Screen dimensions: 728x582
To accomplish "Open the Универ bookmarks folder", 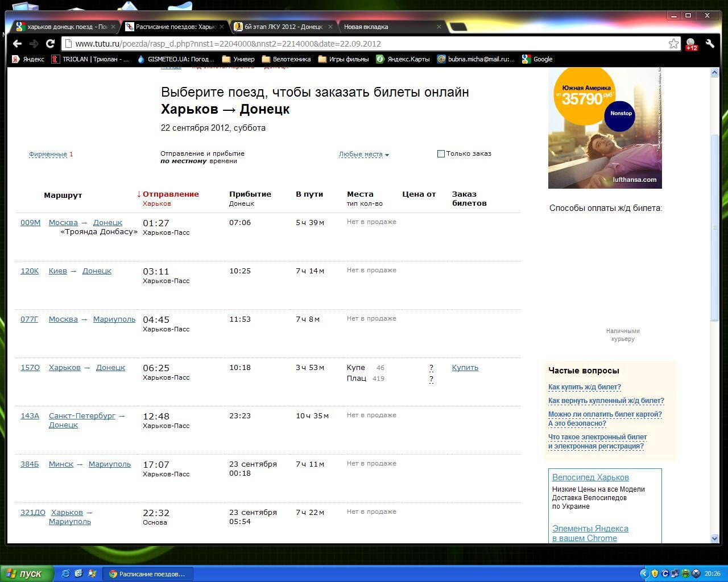I will (x=238, y=59).
